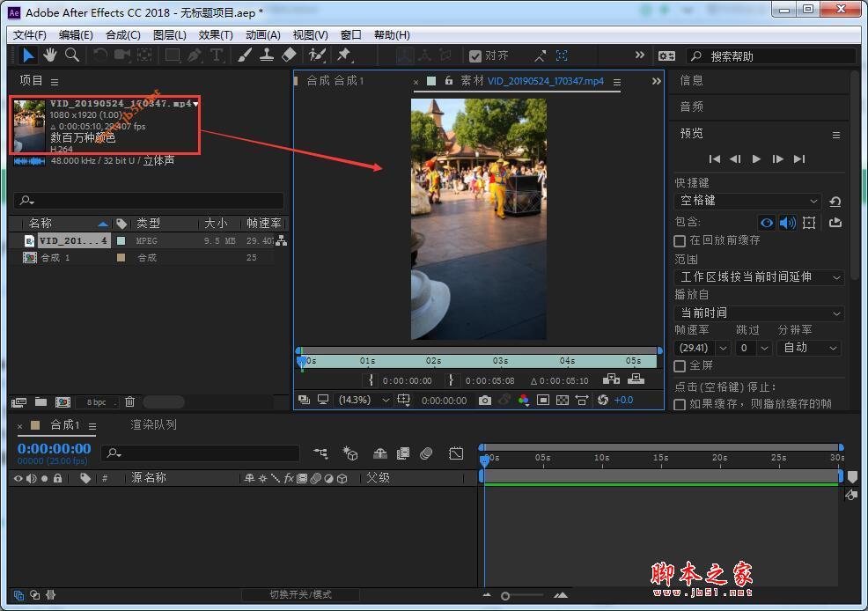The image size is (868, 611).
Task: Enable 如果缓存，则播放缓存的帧 checkbox
Action: tap(680, 405)
